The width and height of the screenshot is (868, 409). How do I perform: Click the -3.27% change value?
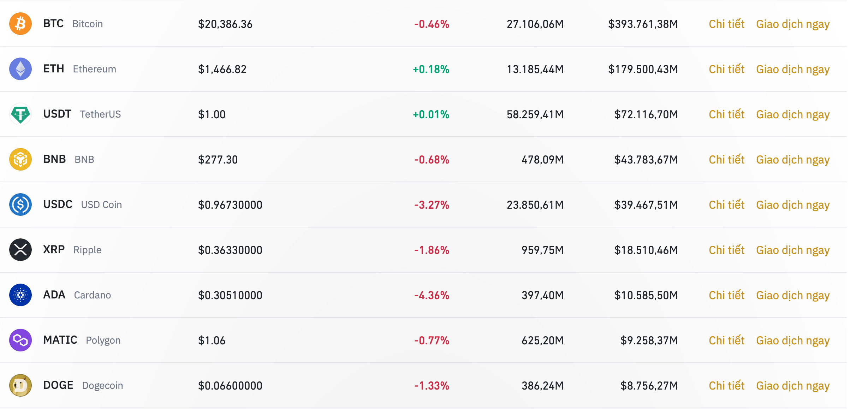tap(432, 205)
